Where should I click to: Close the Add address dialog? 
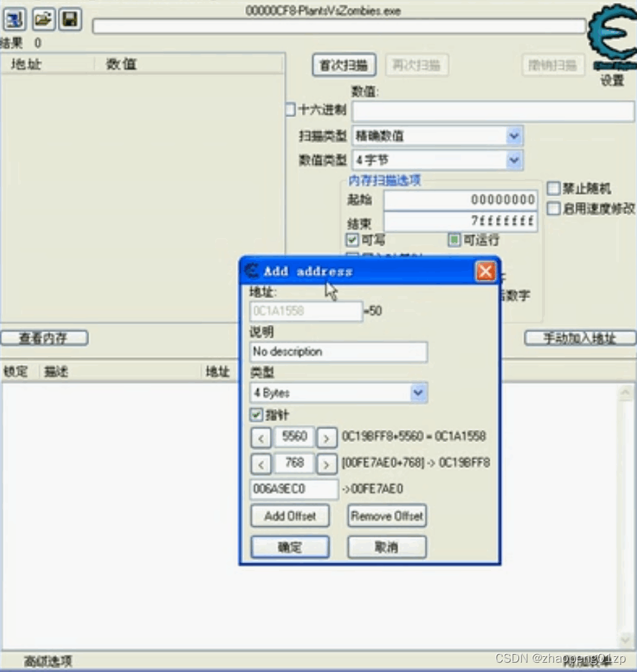[485, 271]
